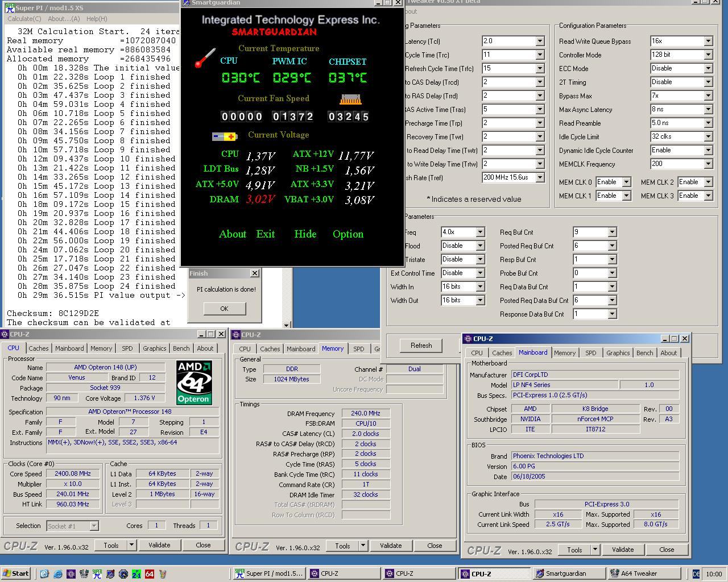728x582 pixels.
Task: Launch Smartguardian from quick launch icon
Action: pyautogui.click(x=110, y=573)
